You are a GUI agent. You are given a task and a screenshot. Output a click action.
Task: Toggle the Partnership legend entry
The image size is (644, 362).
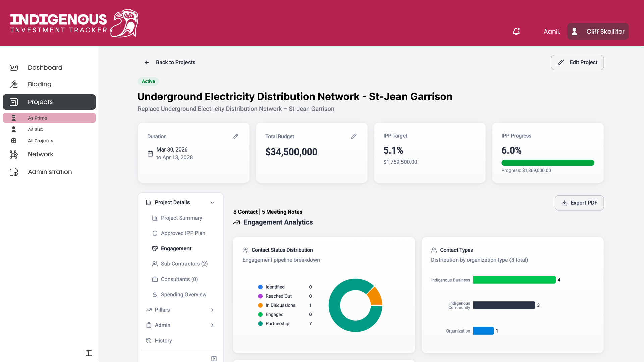point(274,324)
